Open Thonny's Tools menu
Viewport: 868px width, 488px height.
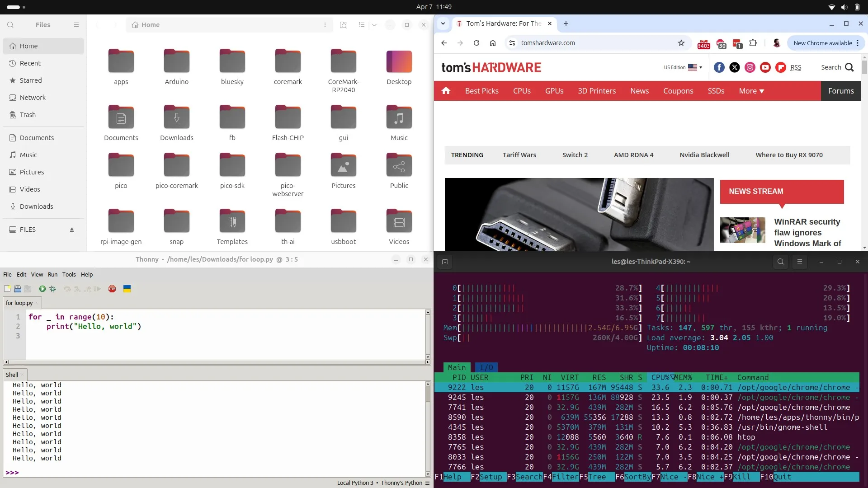click(x=69, y=274)
